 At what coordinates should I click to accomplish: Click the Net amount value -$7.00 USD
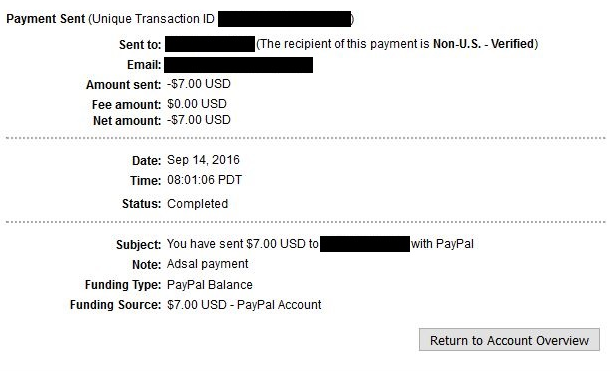tap(199, 120)
